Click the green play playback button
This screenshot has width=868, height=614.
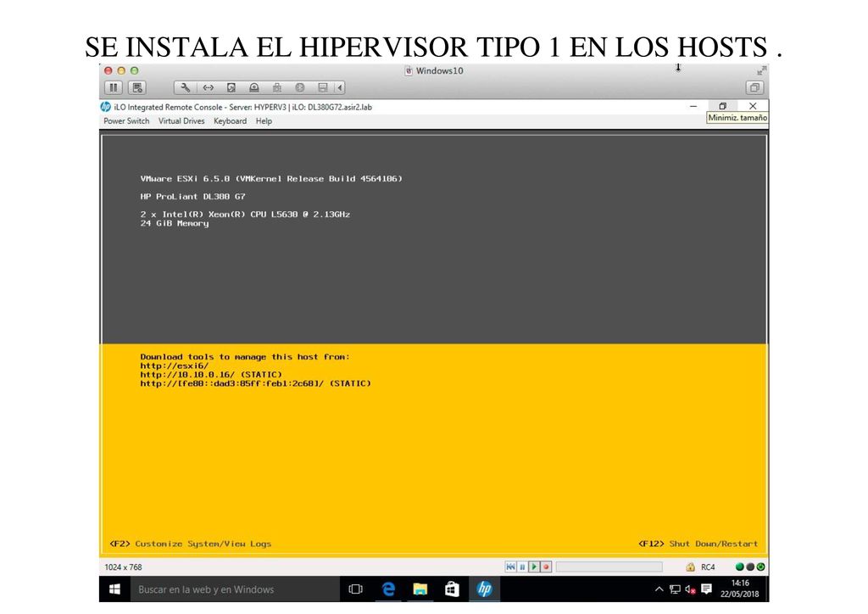click(534, 567)
